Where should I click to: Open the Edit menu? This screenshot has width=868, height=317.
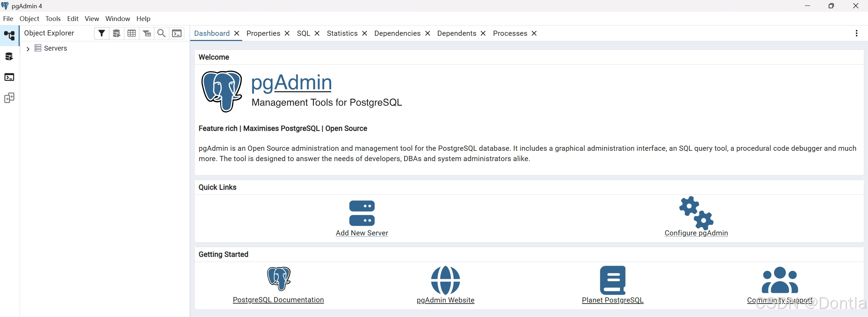73,19
